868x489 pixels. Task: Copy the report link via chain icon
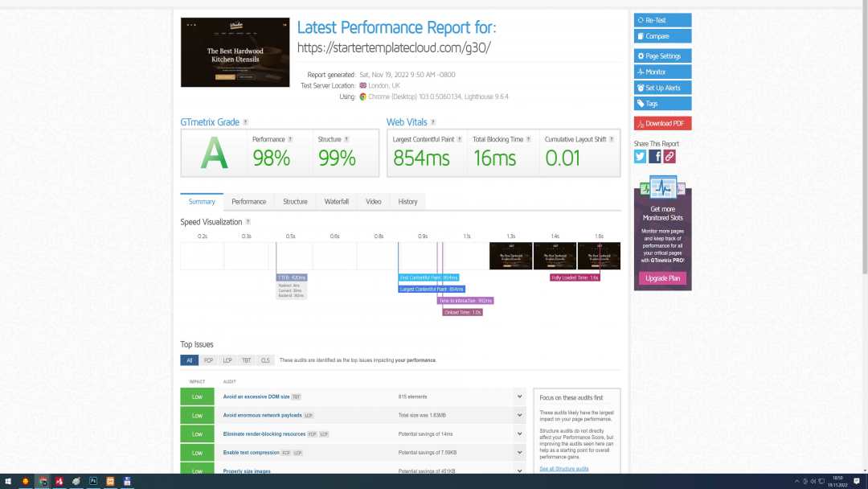[x=669, y=157]
